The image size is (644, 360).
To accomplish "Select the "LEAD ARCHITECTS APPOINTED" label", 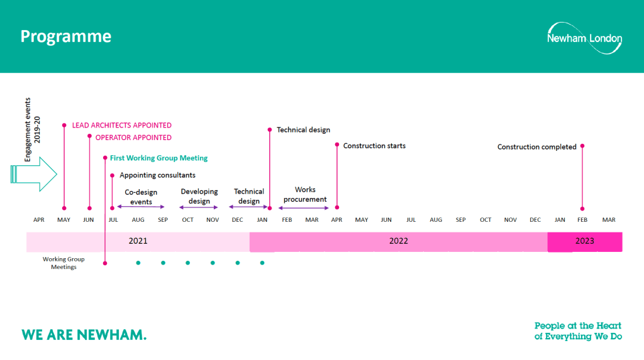I will pos(121,126).
